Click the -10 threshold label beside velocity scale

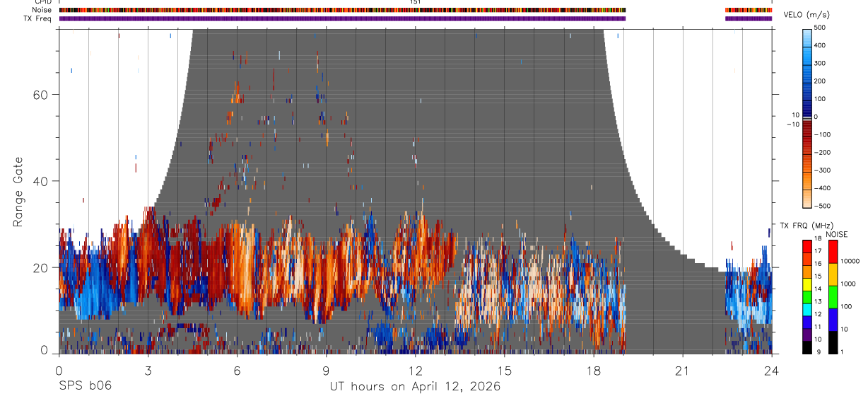coord(793,124)
